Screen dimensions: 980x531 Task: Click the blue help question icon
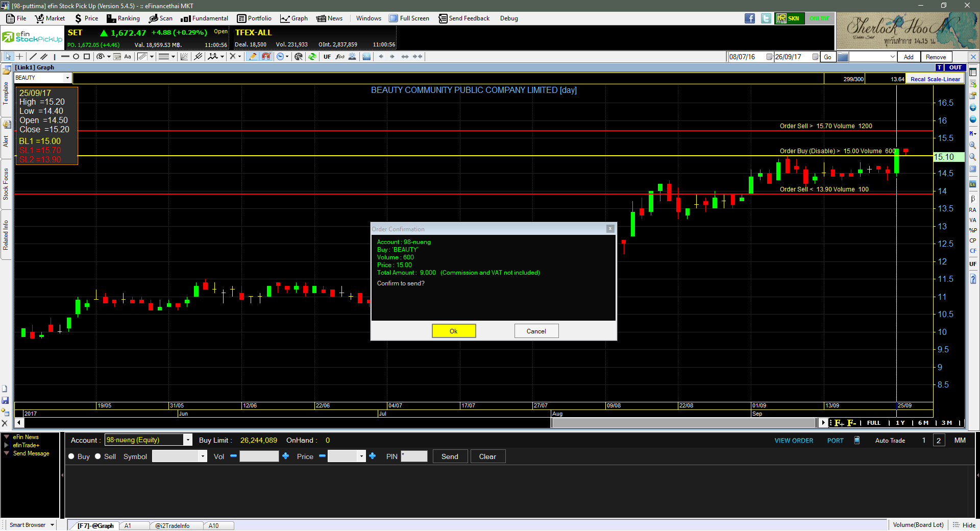pos(973,279)
